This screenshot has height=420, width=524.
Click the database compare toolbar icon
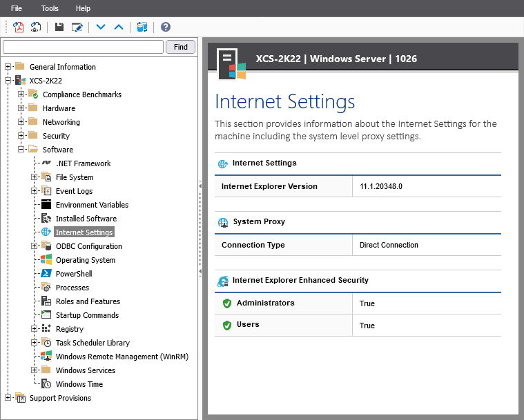(142, 27)
